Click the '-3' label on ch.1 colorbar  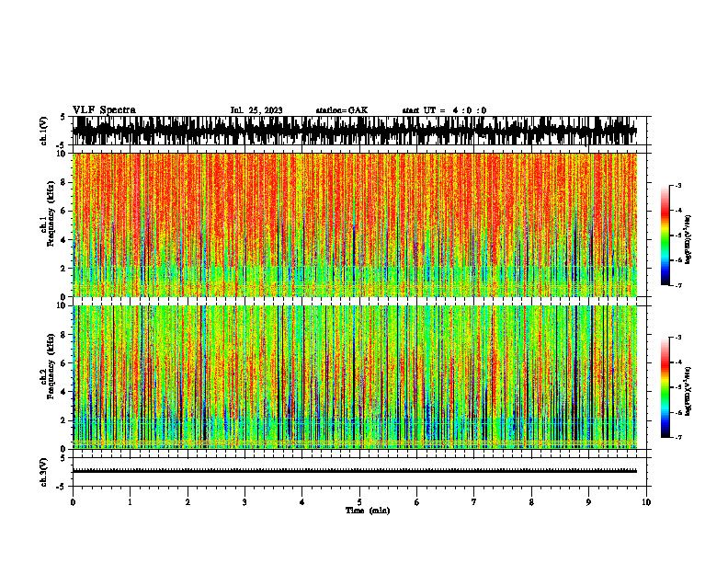[678, 185]
